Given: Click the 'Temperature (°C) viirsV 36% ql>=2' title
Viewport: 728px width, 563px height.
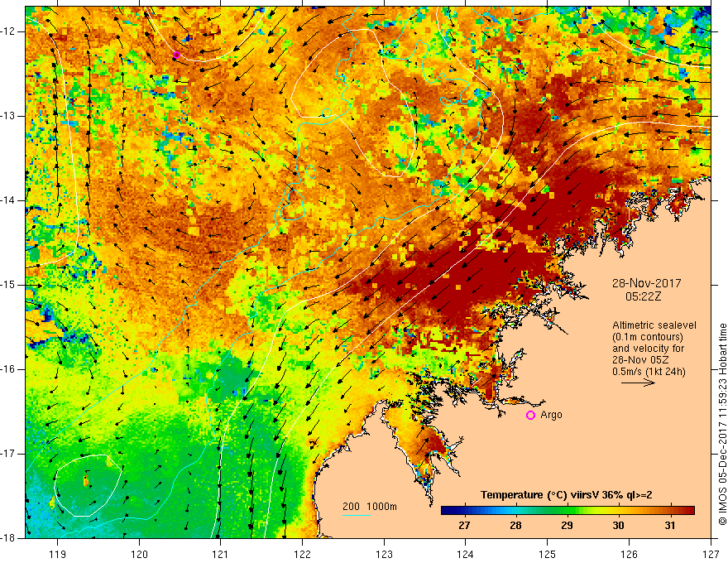Looking at the screenshot, I should [x=566, y=495].
